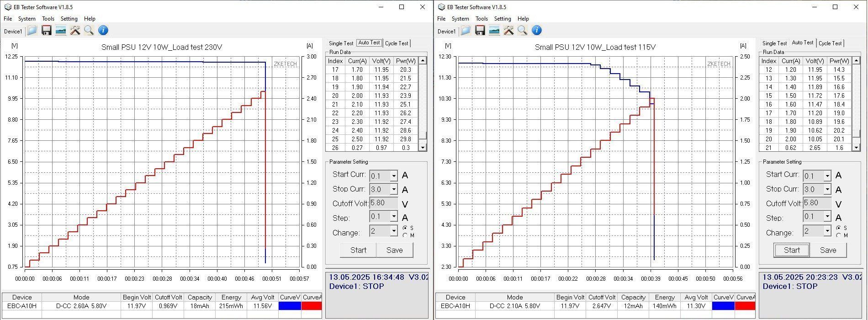This screenshot has width=868, height=320.
Task: Expand the Start Curr dropdown in the 230V window
Action: click(x=393, y=176)
